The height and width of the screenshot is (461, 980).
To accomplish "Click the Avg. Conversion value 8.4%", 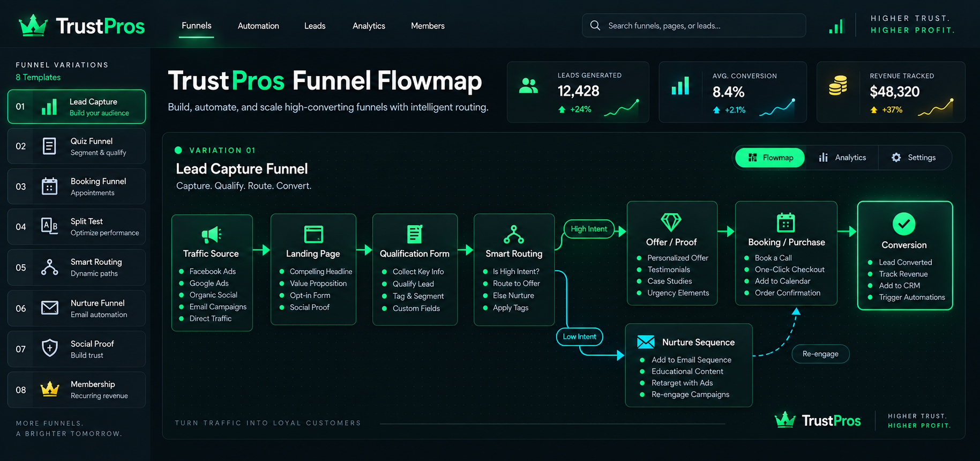I will point(728,92).
